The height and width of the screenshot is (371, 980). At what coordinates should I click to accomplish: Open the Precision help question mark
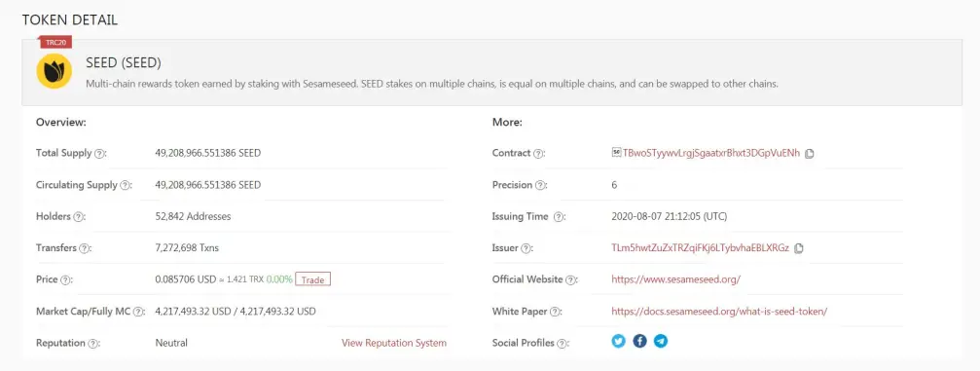pyautogui.click(x=540, y=185)
